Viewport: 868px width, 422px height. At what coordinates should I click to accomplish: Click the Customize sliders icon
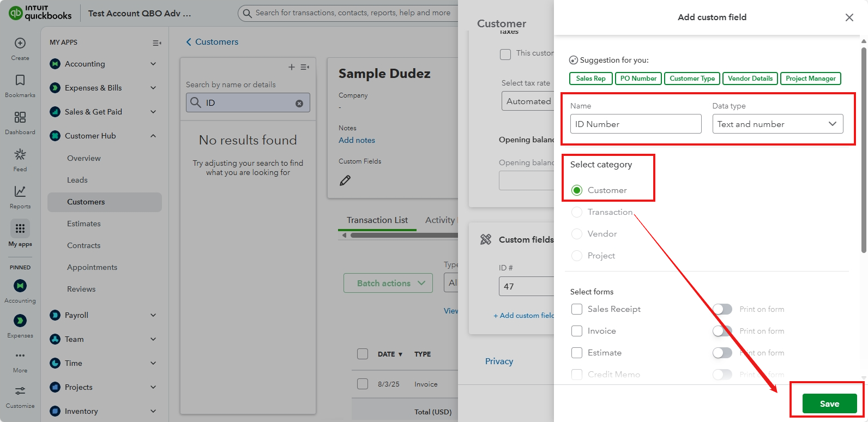20,391
